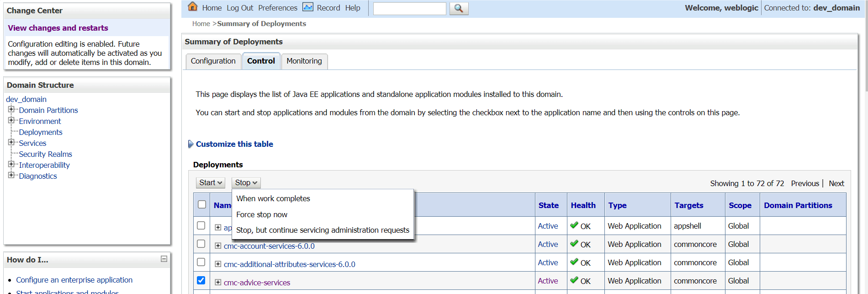Click Active state in cmc-advice-services row

548,281
